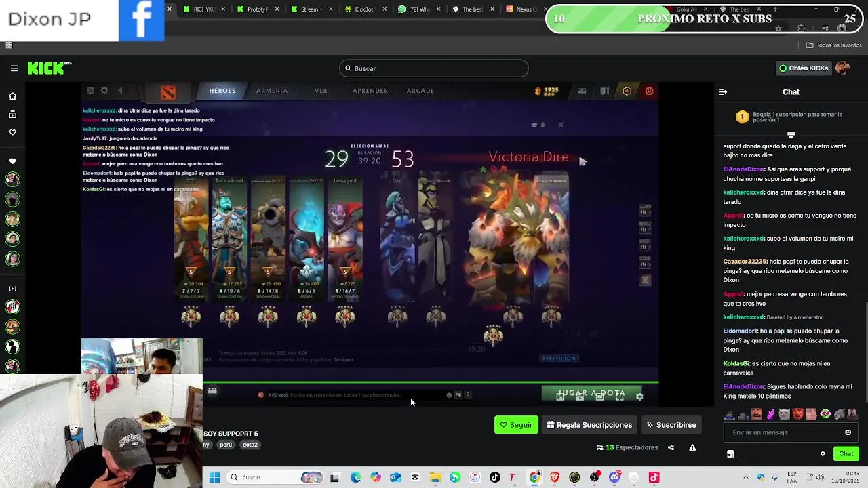
Task: Click the share stream icon
Action: click(671, 447)
